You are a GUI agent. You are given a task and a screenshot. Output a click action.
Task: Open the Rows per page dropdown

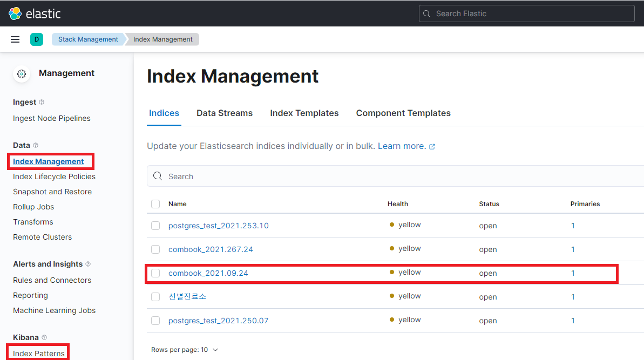point(185,350)
